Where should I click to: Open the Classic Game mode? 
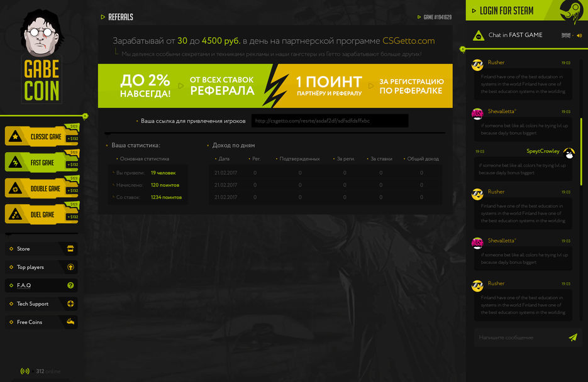tap(42, 136)
